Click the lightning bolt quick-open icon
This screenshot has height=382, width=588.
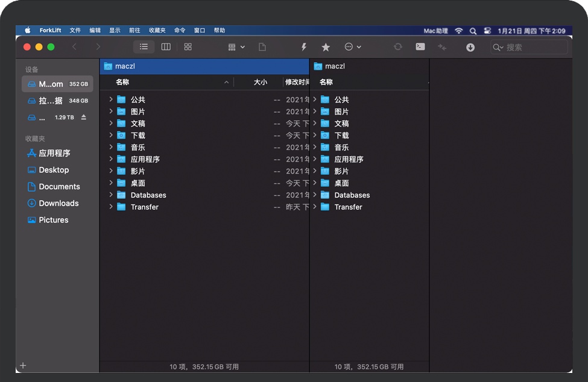pyautogui.click(x=304, y=47)
